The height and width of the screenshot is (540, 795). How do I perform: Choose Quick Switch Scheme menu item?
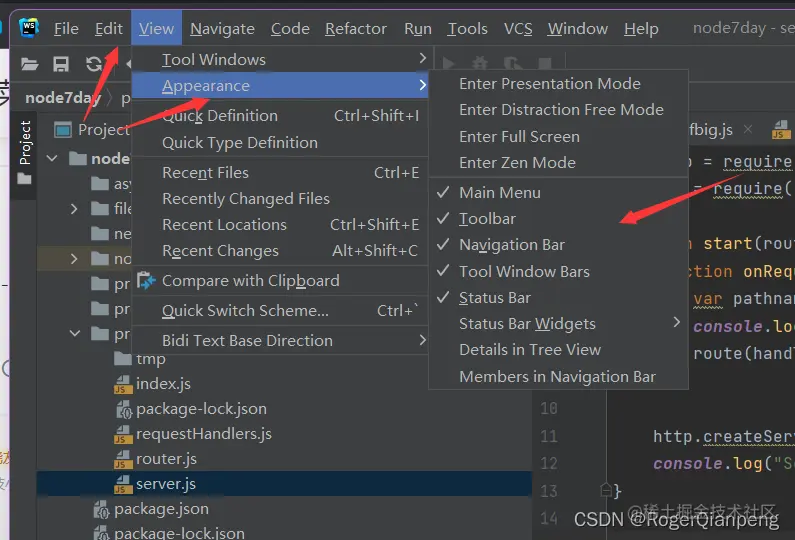(x=280, y=310)
